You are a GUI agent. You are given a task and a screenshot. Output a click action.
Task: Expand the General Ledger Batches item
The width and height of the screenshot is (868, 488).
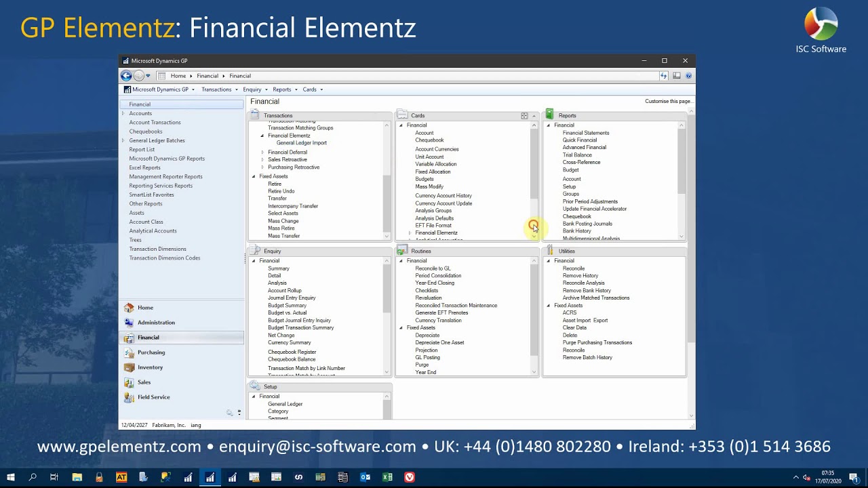tap(123, 140)
